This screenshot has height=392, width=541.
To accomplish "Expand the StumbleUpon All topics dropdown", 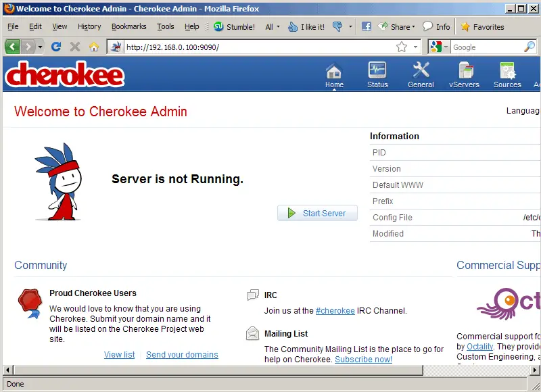I will click(273, 27).
